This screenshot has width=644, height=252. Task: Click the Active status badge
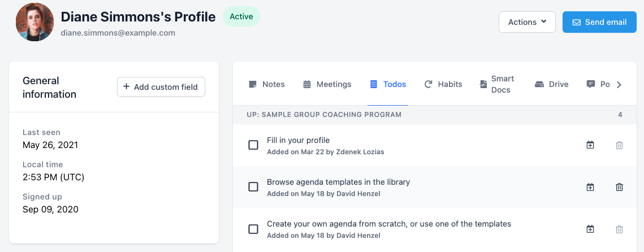tap(241, 16)
